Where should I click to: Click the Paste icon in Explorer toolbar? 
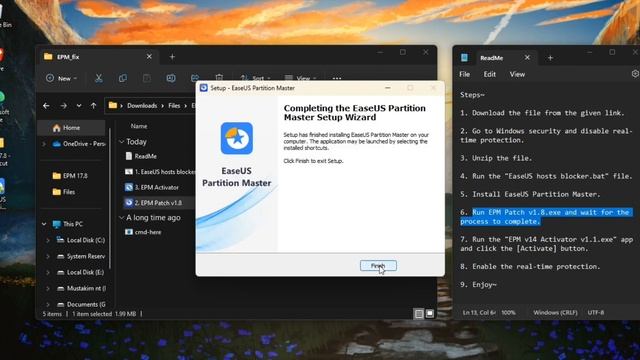[x=147, y=78]
